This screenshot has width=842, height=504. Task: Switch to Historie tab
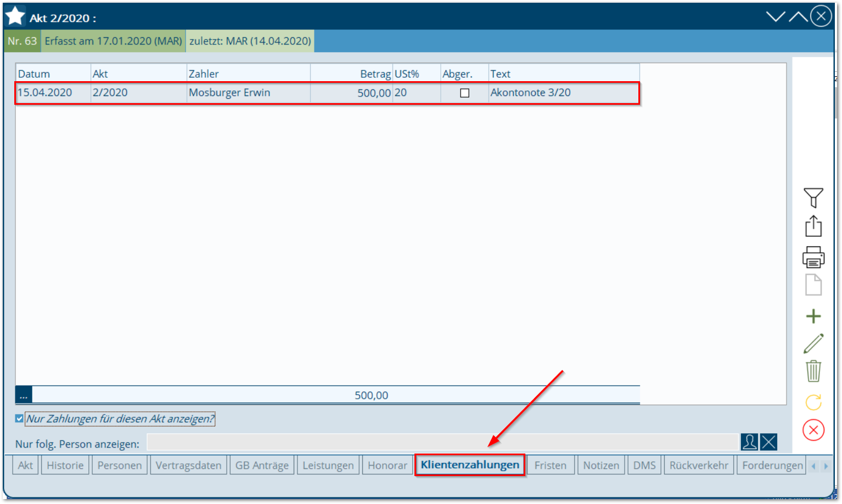(x=65, y=465)
